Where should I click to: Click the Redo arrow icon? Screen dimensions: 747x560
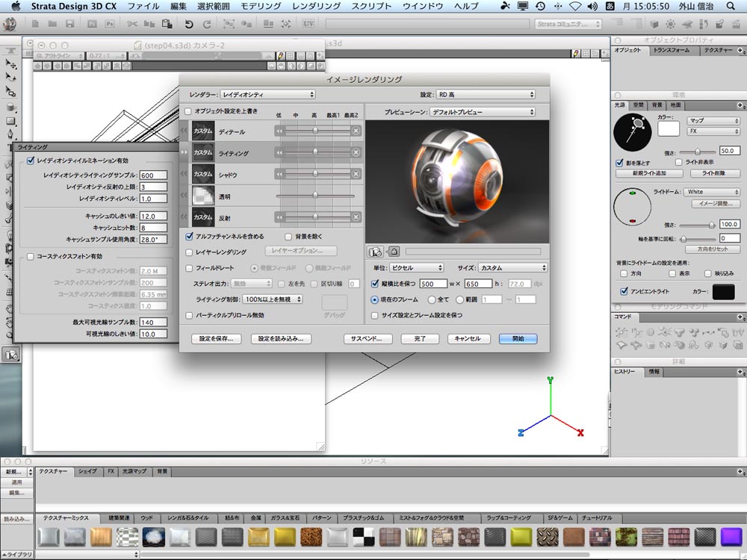pyautogui.click(x=207, y=24)
